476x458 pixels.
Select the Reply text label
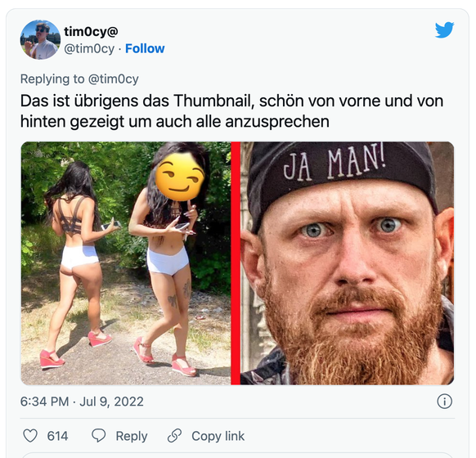click(132, 436)
